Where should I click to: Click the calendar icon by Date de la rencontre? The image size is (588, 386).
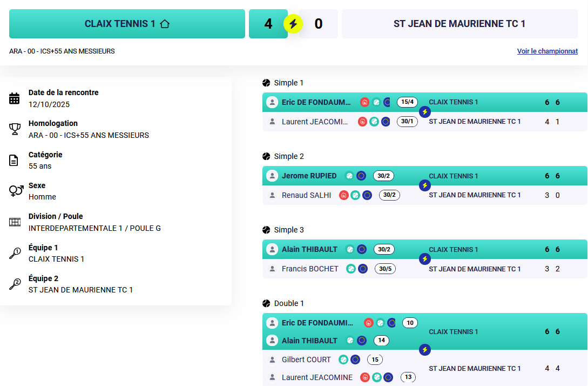tap(15, 98)
